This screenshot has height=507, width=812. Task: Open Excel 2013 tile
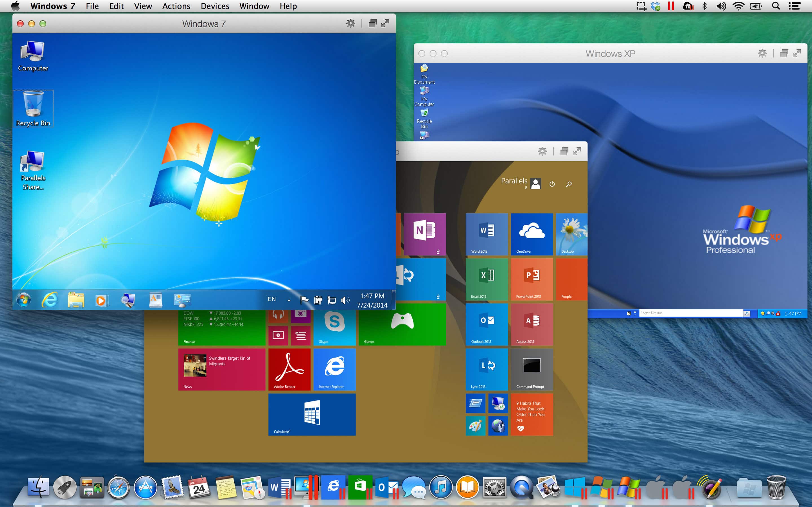coord(487,279)
